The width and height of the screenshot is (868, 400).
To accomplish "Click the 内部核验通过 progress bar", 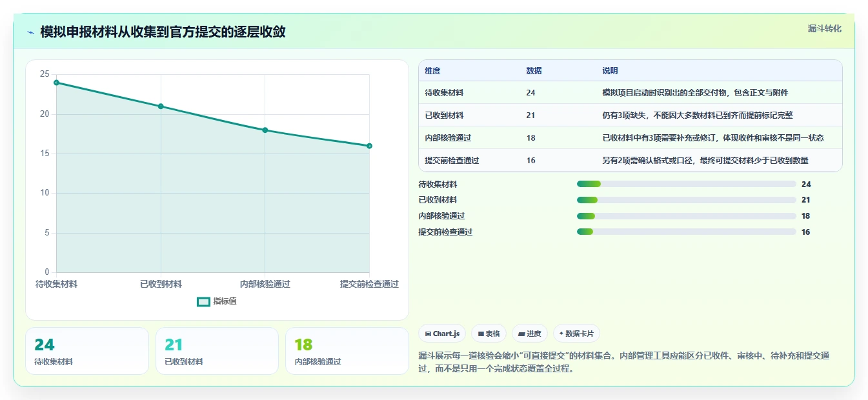I will click(686, 216).
